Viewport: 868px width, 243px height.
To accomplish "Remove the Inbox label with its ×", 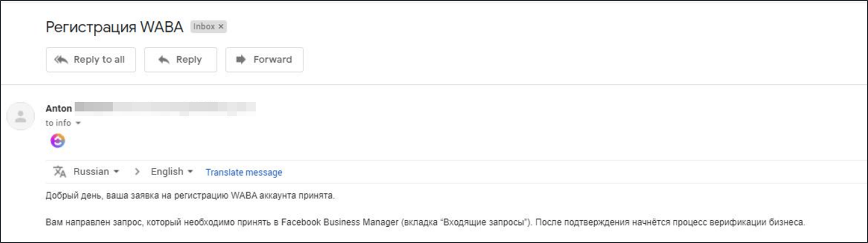I will tap(221, 27).
